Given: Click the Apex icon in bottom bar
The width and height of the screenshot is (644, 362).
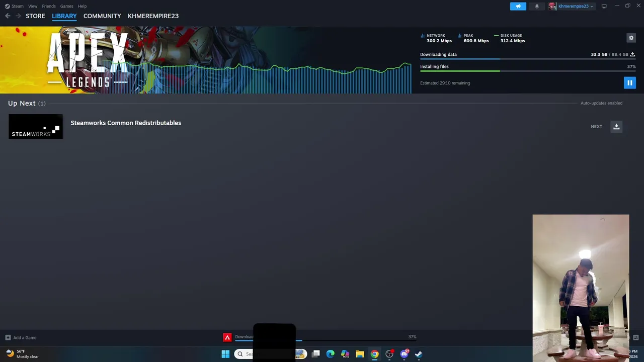Looking at the screenshot, I should [227, 337].
